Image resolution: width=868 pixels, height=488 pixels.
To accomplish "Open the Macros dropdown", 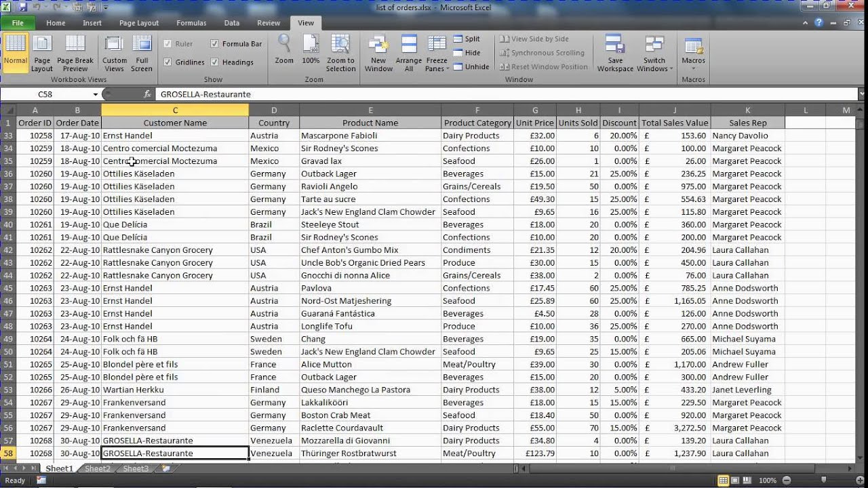I will pyautogui.click(x=694, y=53).
